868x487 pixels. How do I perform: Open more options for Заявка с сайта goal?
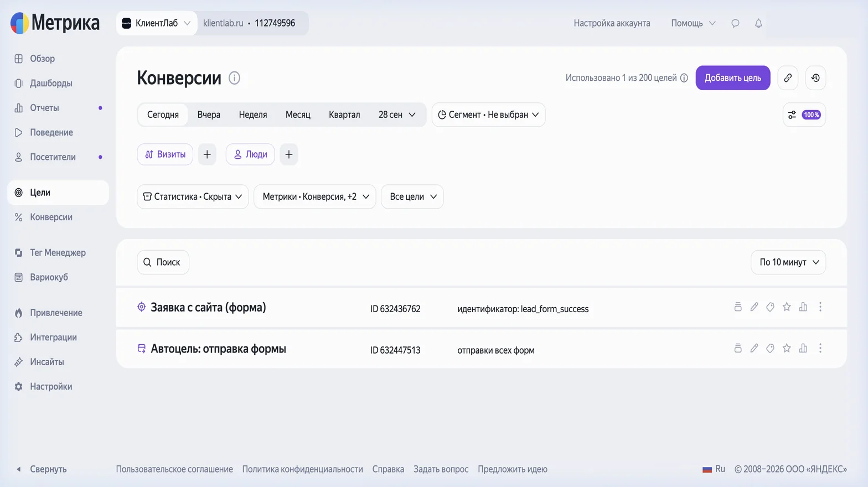pos(820,307)
